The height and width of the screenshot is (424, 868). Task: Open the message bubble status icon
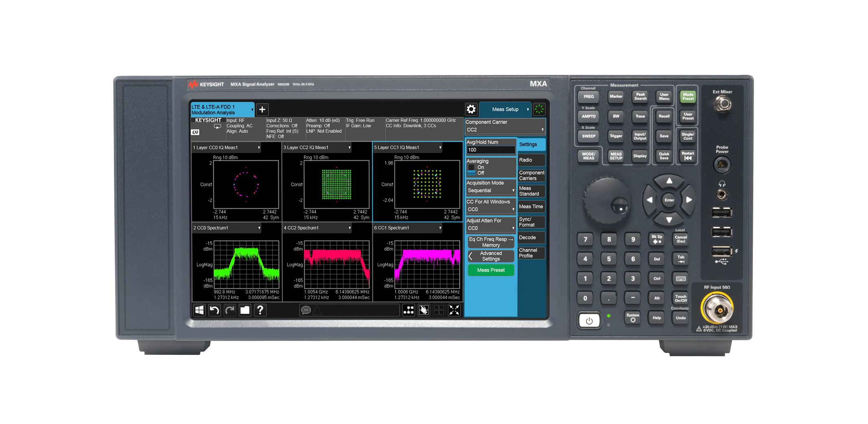coord(306,310)
